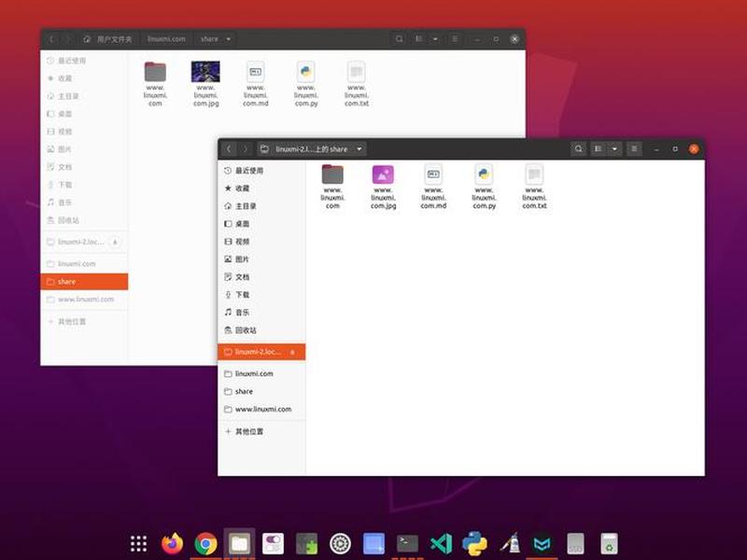Open www.linuxmi.com folder in back window
This screenshot has width=747, height=560.
coord(155,84)
